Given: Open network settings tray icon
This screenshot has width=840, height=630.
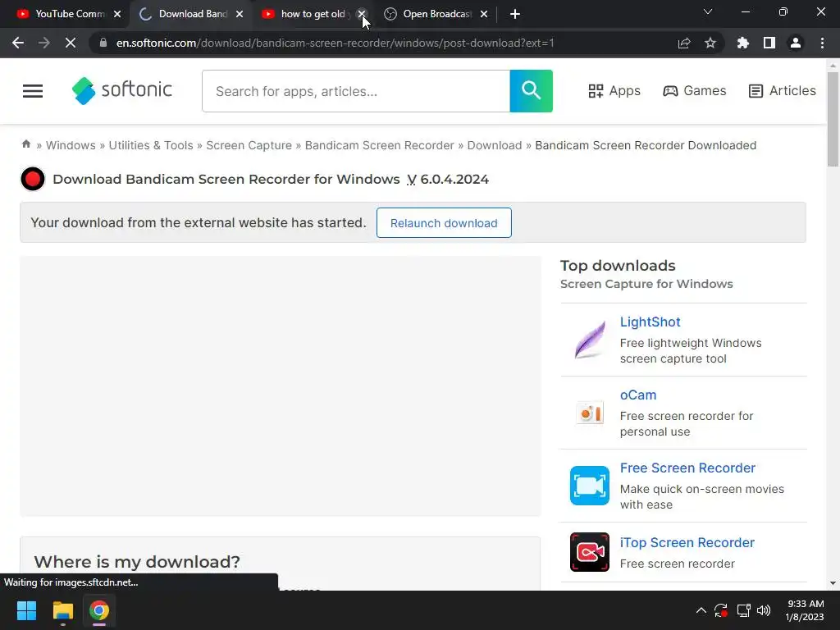Looking at the screenshot, I should click(743, 610).
